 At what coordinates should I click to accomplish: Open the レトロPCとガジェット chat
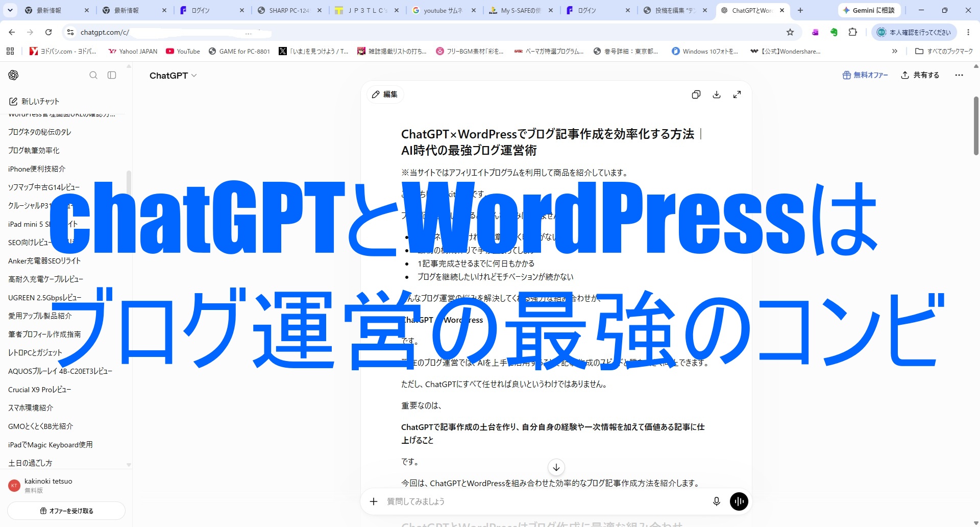coord(35,352)
